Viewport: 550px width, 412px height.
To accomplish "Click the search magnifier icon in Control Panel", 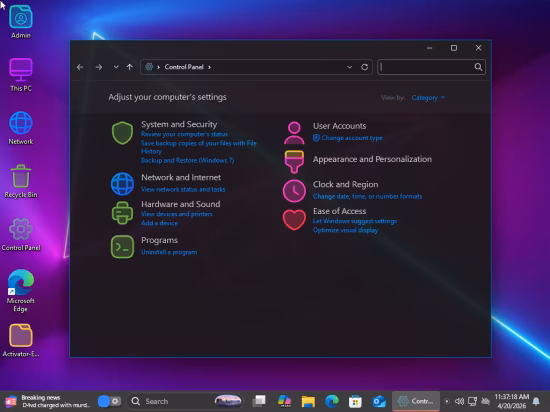I will tap(478, 67).
